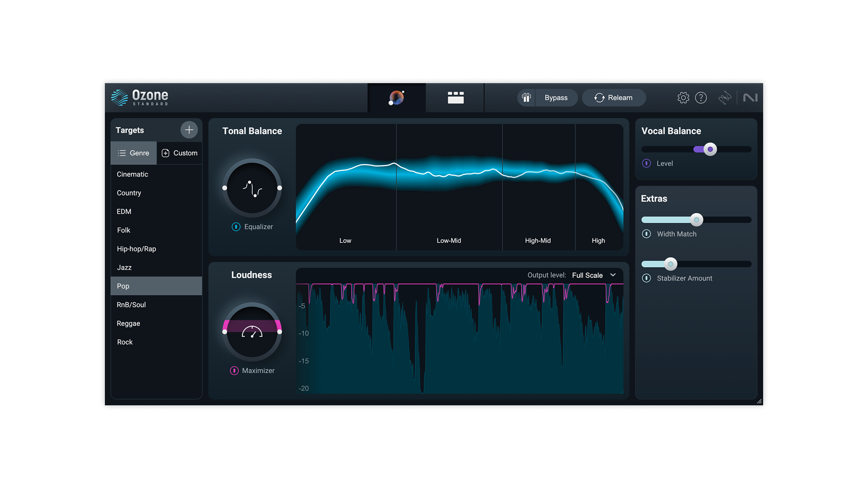Click the window resize grip corner
The width and height of the screenshot is (868, 488).
click(759, 401)
